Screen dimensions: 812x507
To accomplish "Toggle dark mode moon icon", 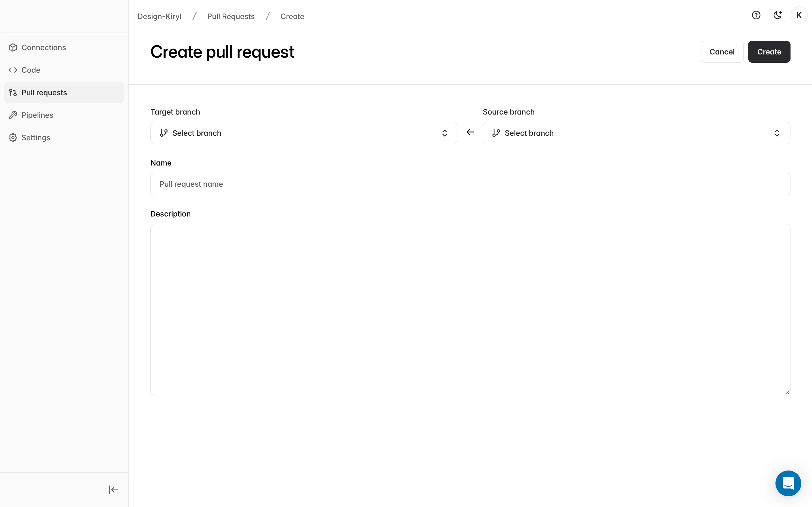I will point(777,16).
